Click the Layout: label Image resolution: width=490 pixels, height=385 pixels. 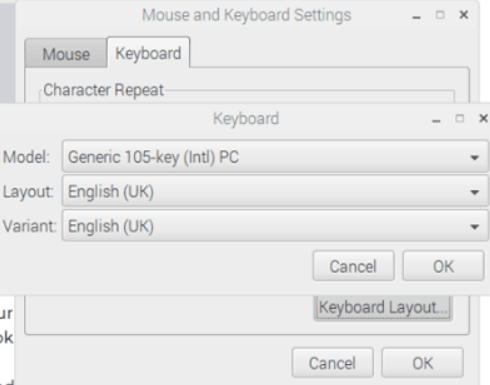28,192
